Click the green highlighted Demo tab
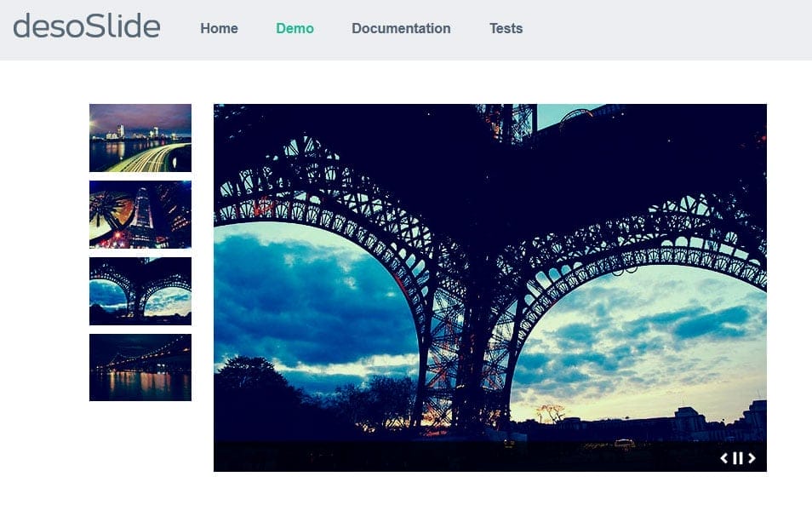This screenshot has width=812, height=511. click(294, 28)
